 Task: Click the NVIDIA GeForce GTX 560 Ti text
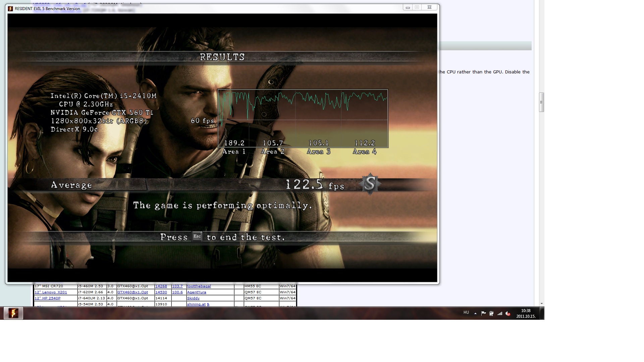[102, 113]
